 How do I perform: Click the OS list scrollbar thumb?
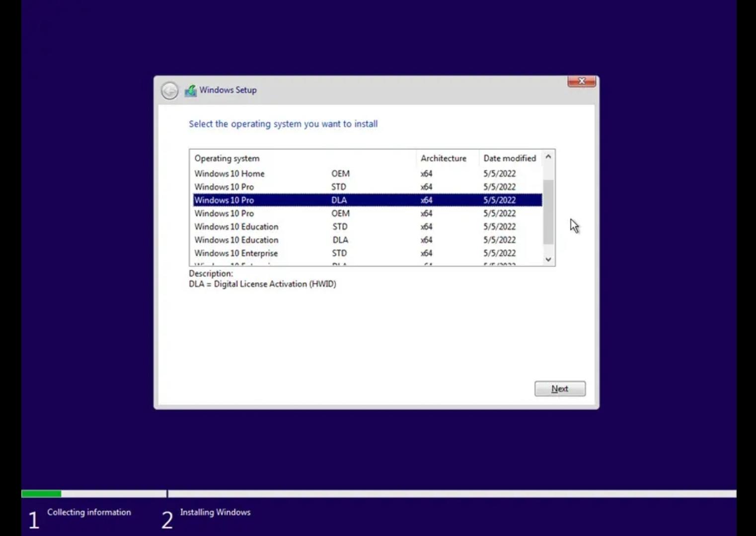[548, 212]
